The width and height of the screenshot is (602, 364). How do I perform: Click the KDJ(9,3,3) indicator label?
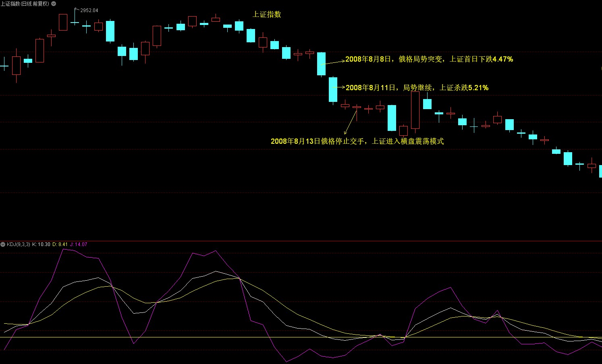(x=19, y=244)
